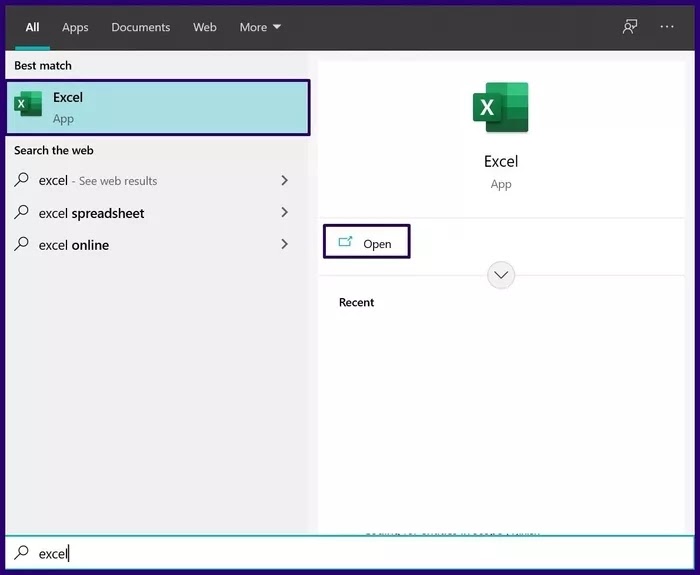Open the More dropdown filter
The image size is (700, 575).
tap(260, 27)
